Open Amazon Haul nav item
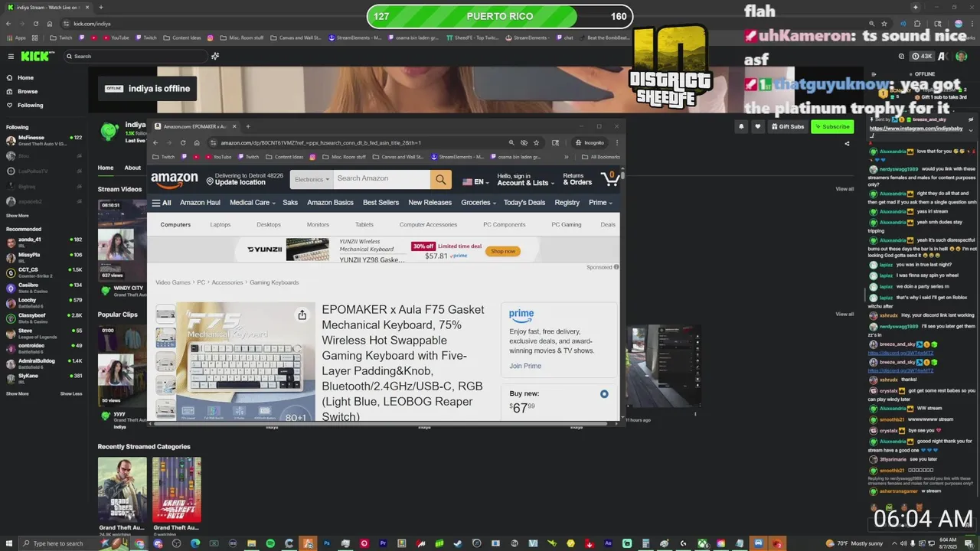Screen dimensions: 980x551 point(200,203)
